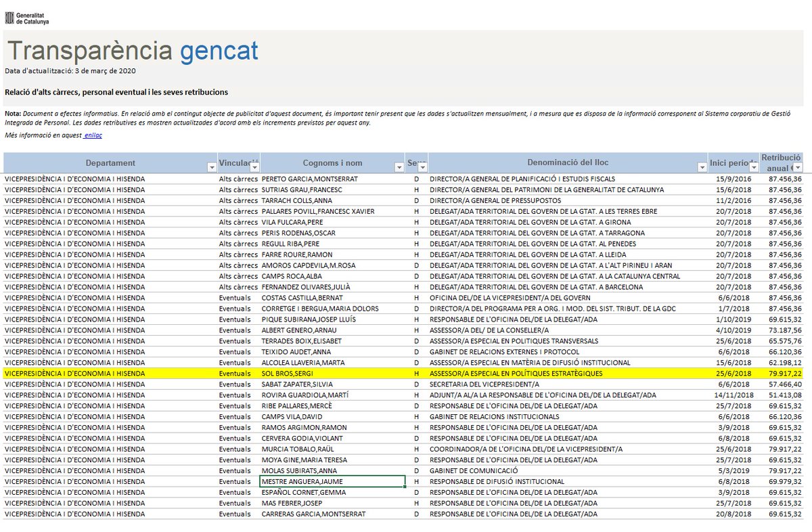The width and height of the screenshot is (812, 532).
Task: Select cell VILA FULCARA,PERE
Action: [x=333, y=222]
